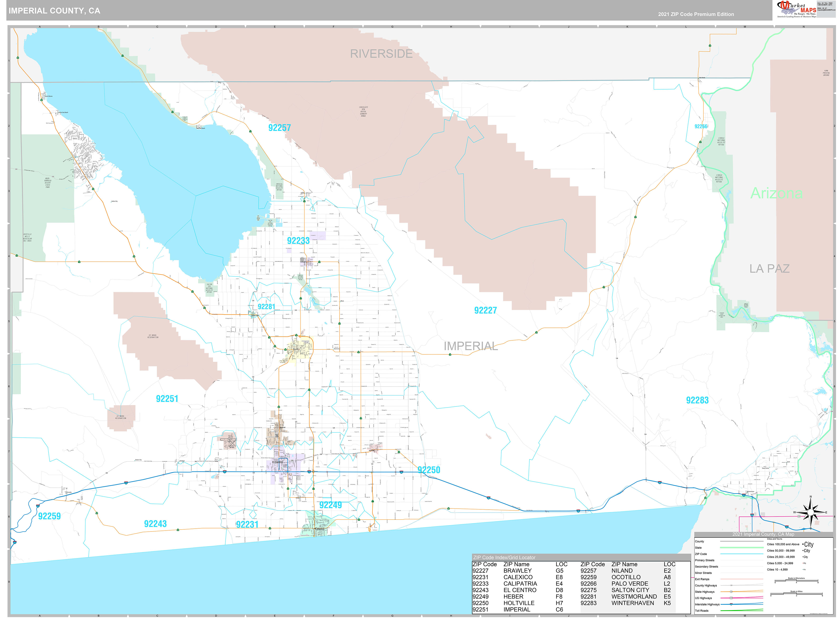Click "Exit Ramps" legend entry
Image resolution: width=840 pixels, height=618 pixels.
(x=702, y=579)
